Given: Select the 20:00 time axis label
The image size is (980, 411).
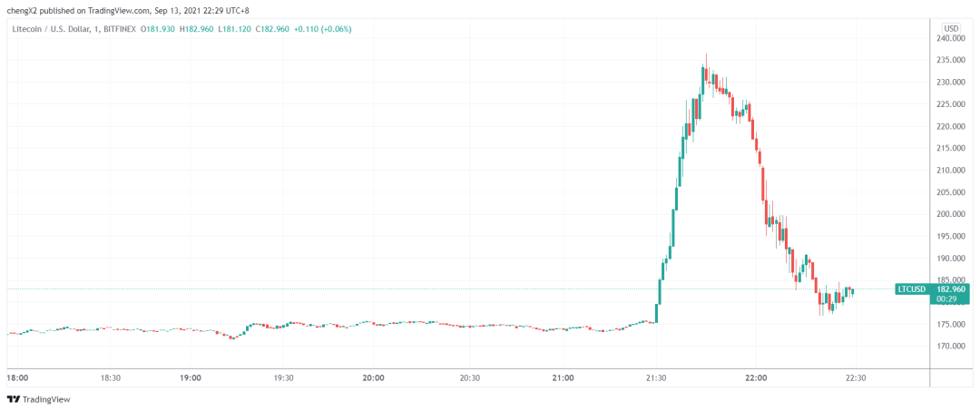Looking at the screenshot, I should click(374, 377).
